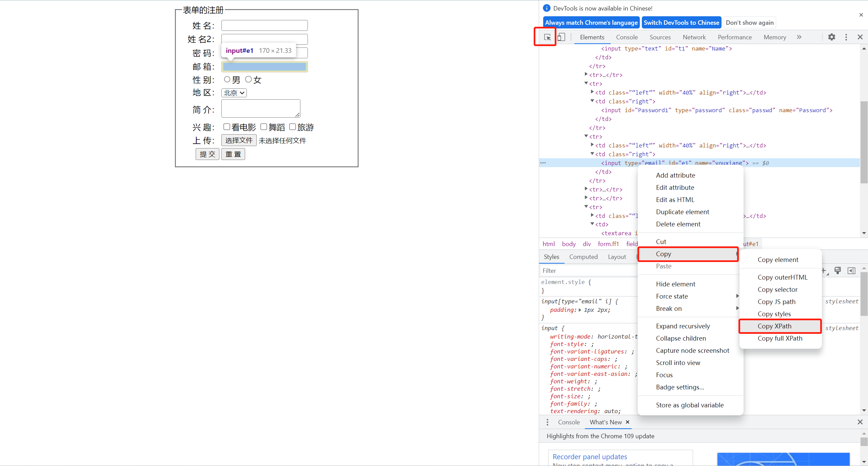Collapse td class right above Password1
The height and width of the screenshot is (466, 868).
coord(592,101)
